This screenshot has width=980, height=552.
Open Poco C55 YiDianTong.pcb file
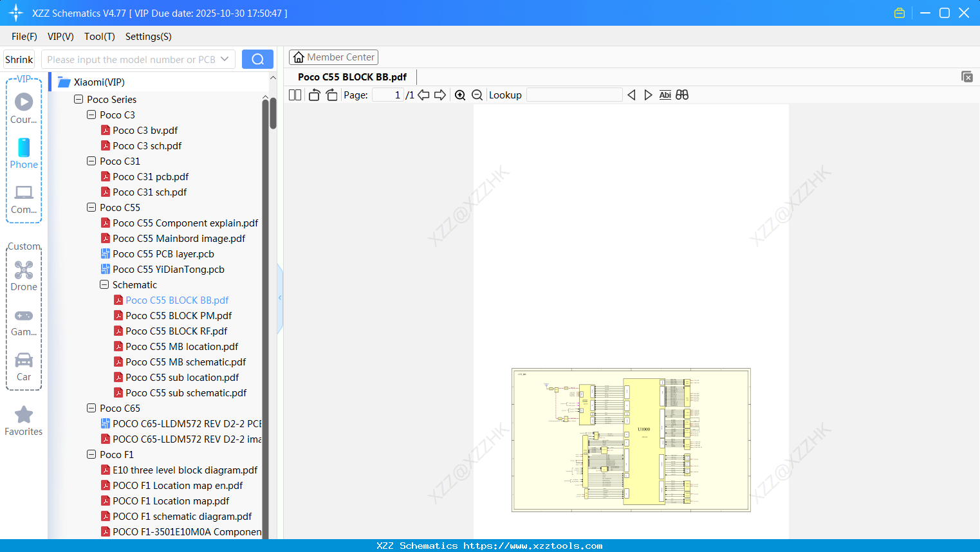pos(169,270)
